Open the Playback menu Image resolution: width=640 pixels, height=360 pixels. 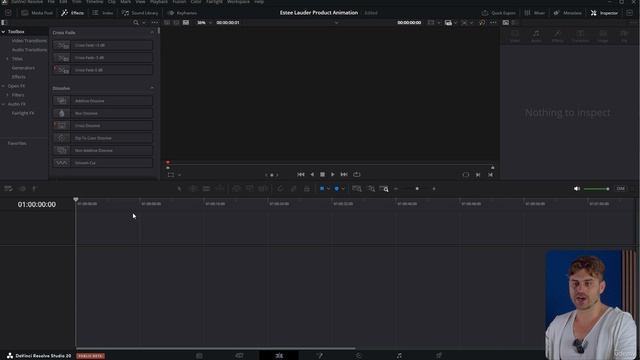(x=159, y=2)
